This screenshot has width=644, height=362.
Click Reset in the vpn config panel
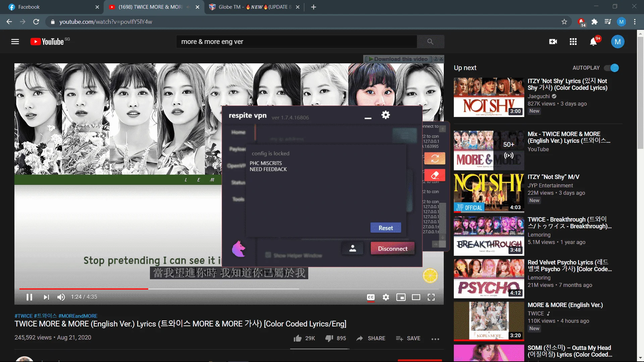pos(386,228)
